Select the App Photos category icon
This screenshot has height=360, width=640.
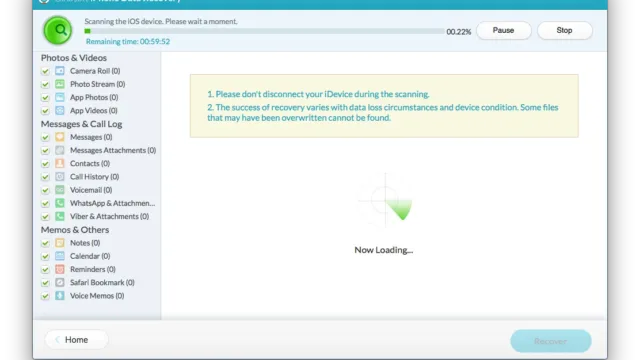60,97
